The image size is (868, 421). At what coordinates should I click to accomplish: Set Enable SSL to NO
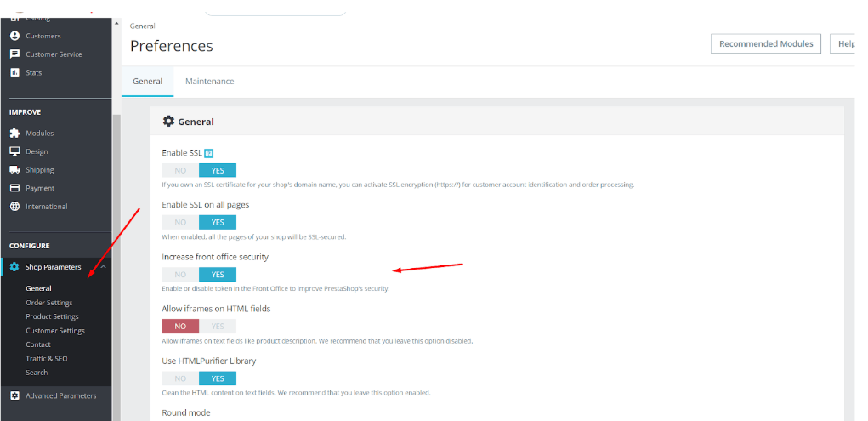click(180, 170)
